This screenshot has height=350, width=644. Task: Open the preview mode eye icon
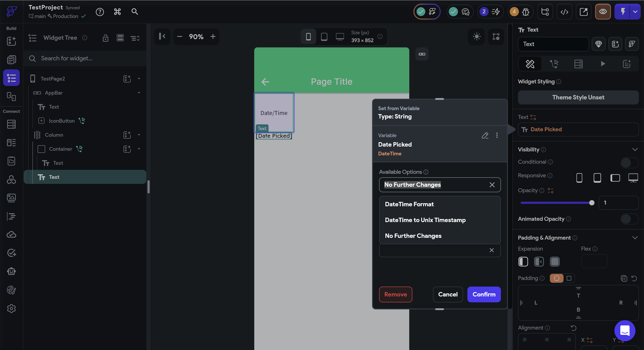(x=603, y=12)
